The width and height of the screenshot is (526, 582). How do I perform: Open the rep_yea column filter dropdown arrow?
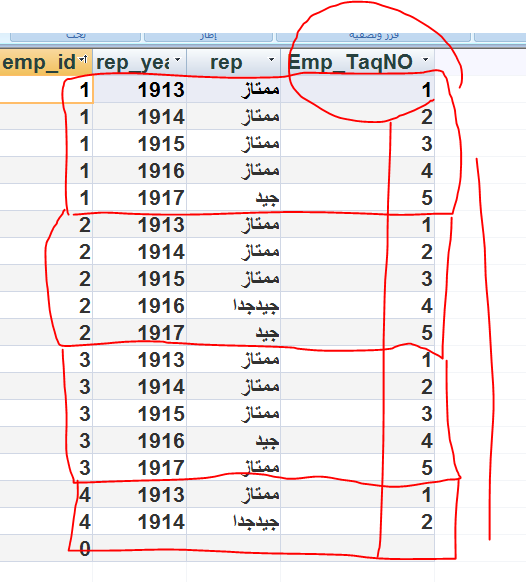click(178, 60)
